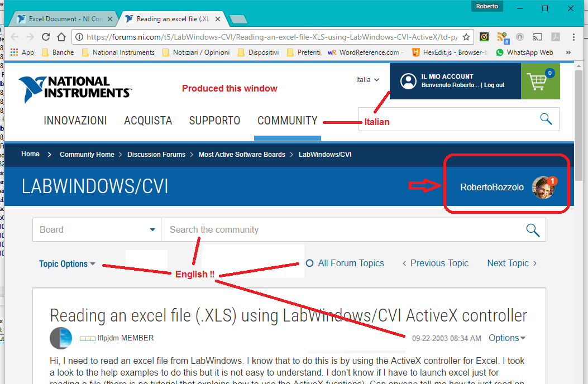Open the RSS feed extension icon

(503, 37)
